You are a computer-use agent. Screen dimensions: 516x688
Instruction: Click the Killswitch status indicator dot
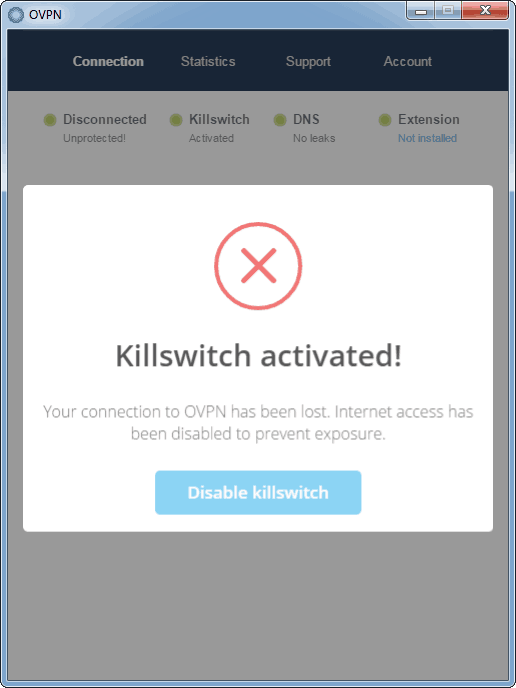click(176, 120)
